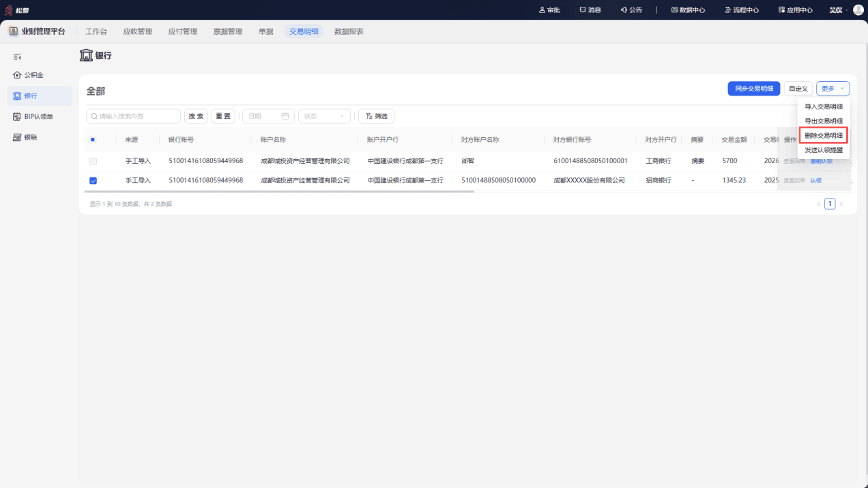Toggle the select-all header checkbox

(x=93, y=139)
